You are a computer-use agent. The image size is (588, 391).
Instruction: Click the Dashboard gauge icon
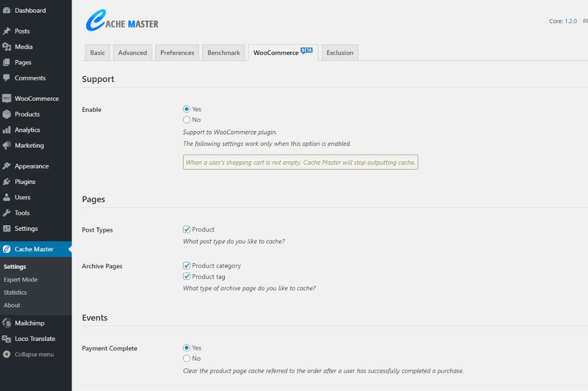(7, 10)
